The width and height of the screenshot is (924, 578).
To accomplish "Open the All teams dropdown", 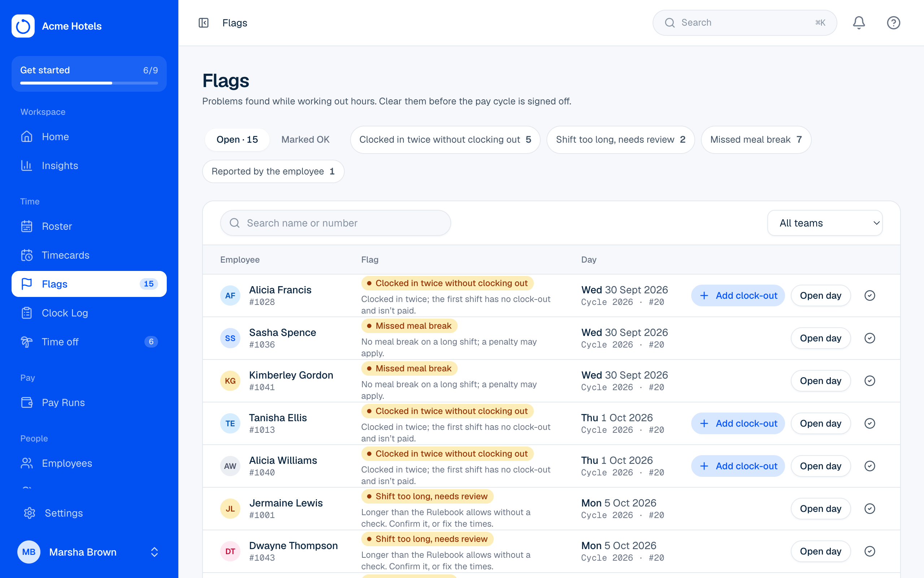I will click(x=825, y=223).
